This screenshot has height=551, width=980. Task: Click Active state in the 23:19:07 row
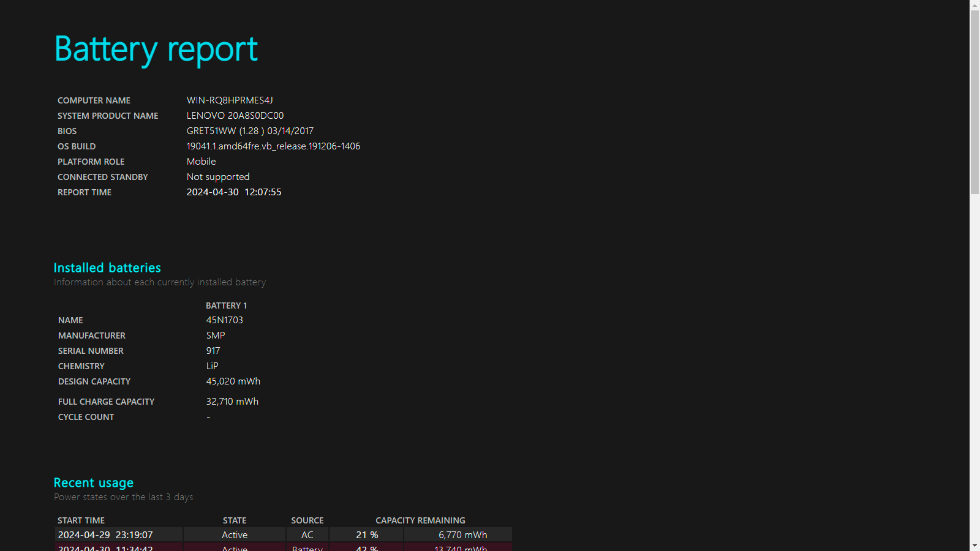coord(235,535)
